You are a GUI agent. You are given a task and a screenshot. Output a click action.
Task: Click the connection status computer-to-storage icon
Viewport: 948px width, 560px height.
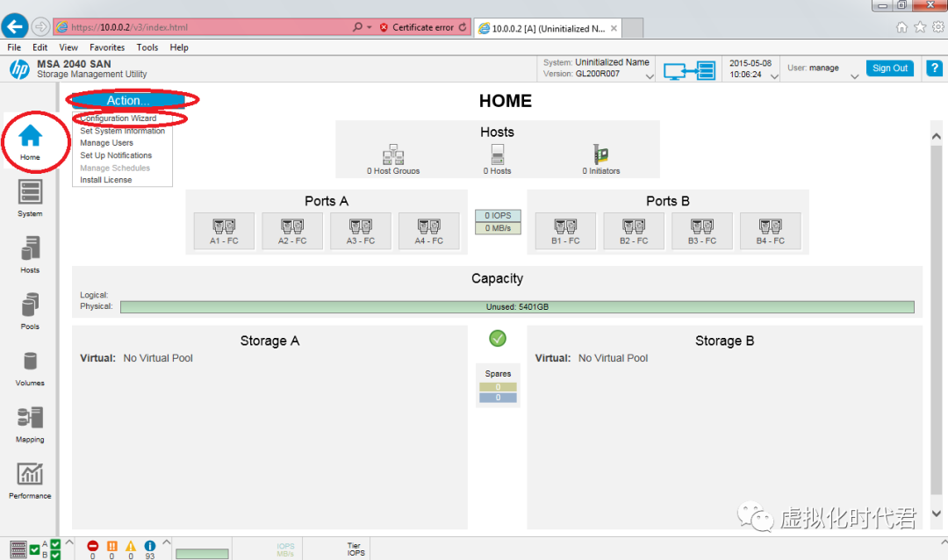pos(689,71)
